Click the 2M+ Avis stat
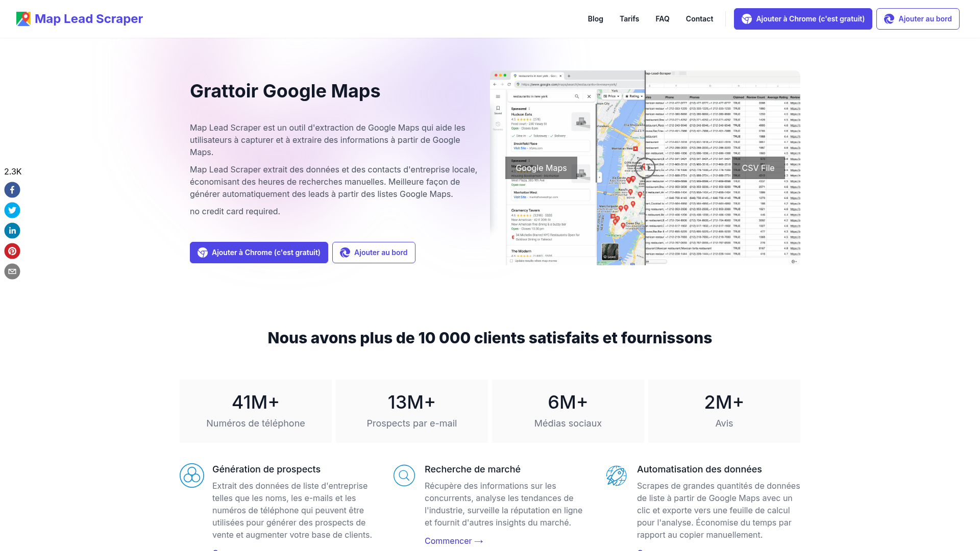Screen dimensions: 980x551 pyautogui.click(x=724, y=411)
